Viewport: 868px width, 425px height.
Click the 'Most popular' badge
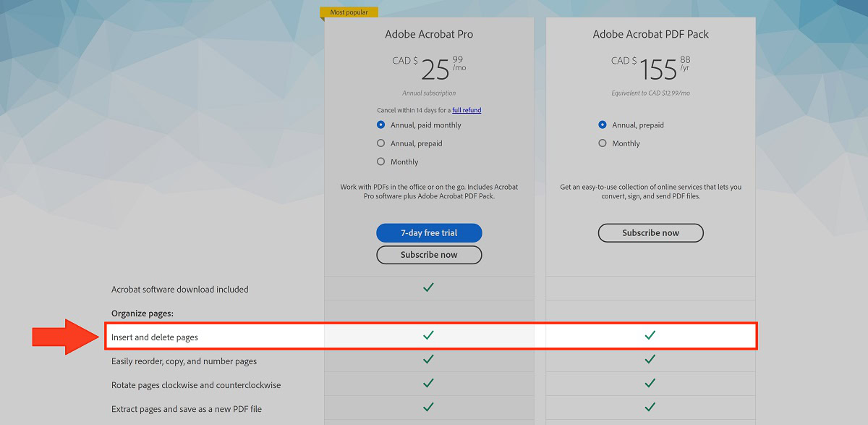[349, 12]
